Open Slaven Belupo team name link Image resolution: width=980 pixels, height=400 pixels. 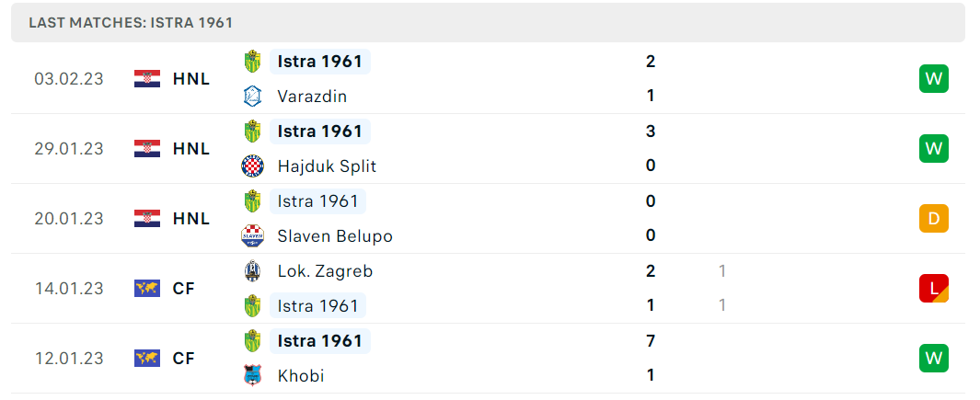[x=335, y=236]
